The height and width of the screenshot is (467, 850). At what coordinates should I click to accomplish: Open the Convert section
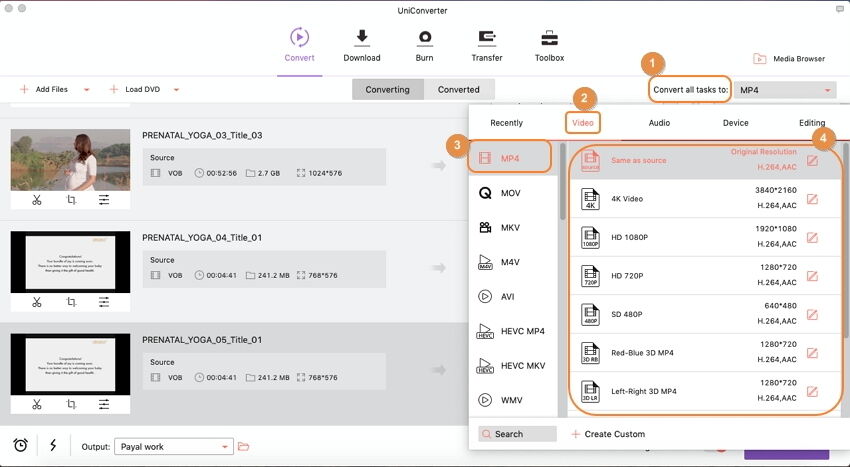point(299,46)
